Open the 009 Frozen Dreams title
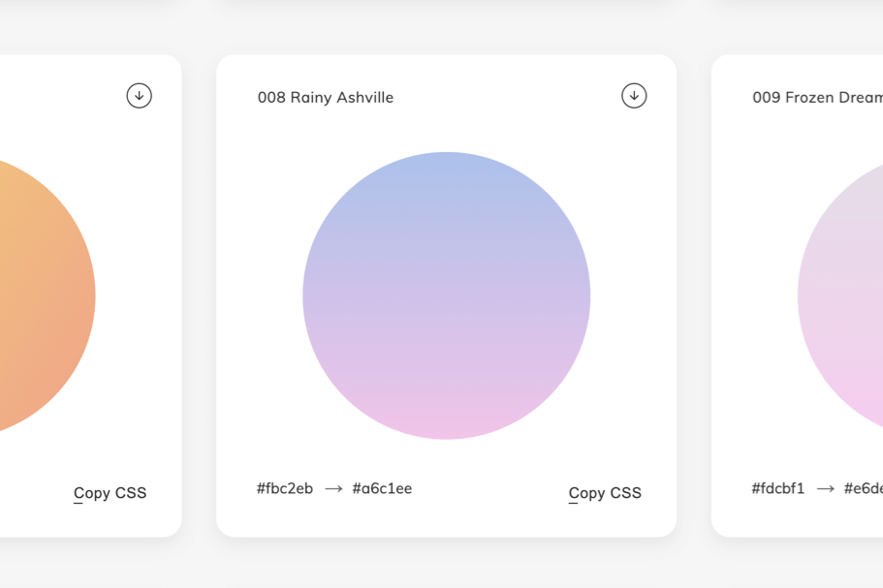 tap(818, 97)
